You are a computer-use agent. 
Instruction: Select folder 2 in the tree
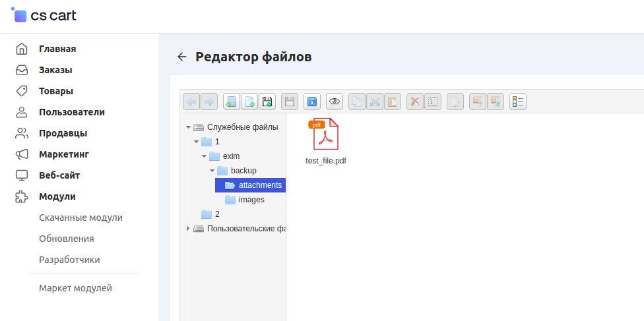[217, 214]
